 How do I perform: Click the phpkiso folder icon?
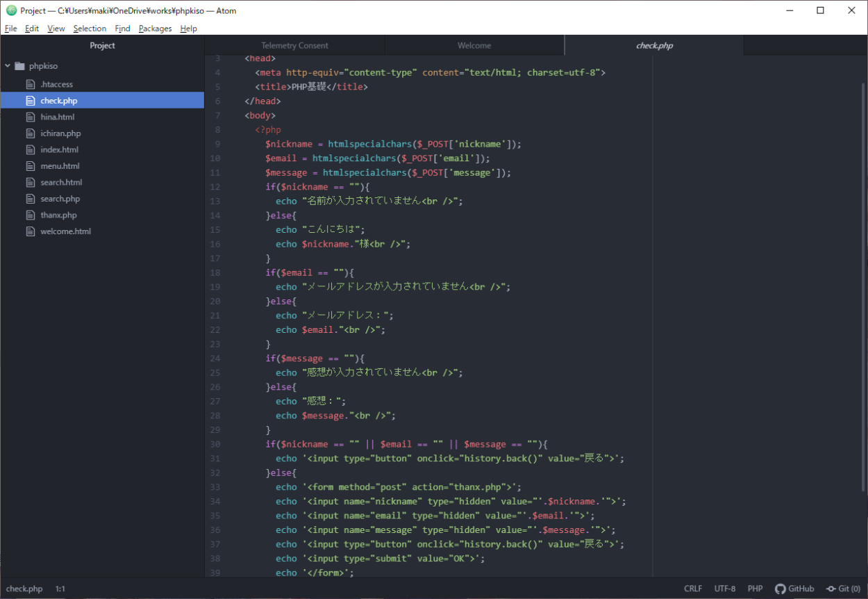pyautogui.click(x=20, y=66)
